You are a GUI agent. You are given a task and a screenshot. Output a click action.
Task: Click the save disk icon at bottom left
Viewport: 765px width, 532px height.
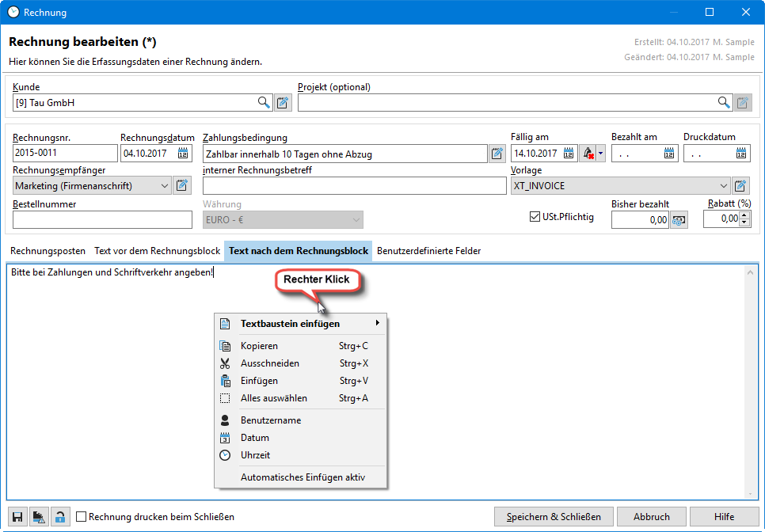(x=17, y=517)
